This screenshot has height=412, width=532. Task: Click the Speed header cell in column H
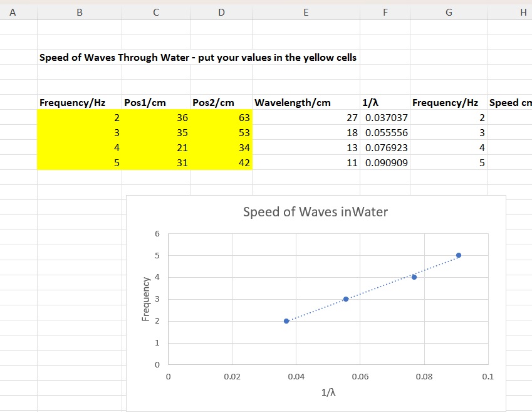[x=509, y=103]
